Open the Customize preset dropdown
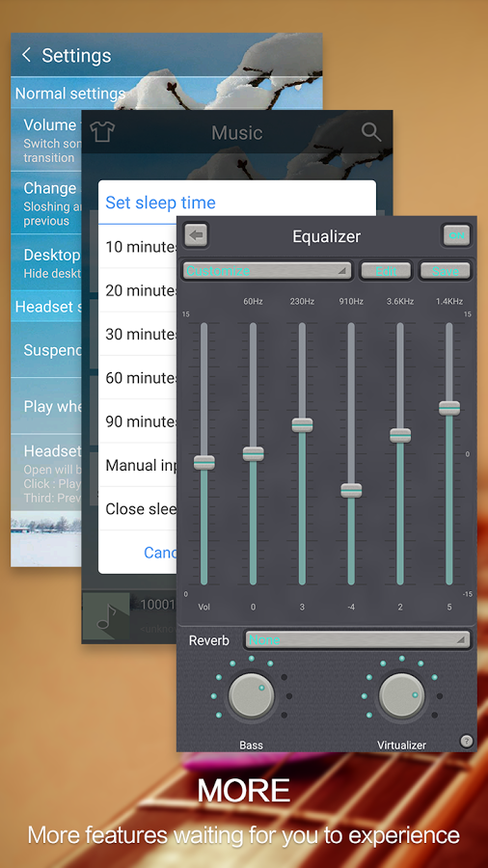 click(267, 271)
